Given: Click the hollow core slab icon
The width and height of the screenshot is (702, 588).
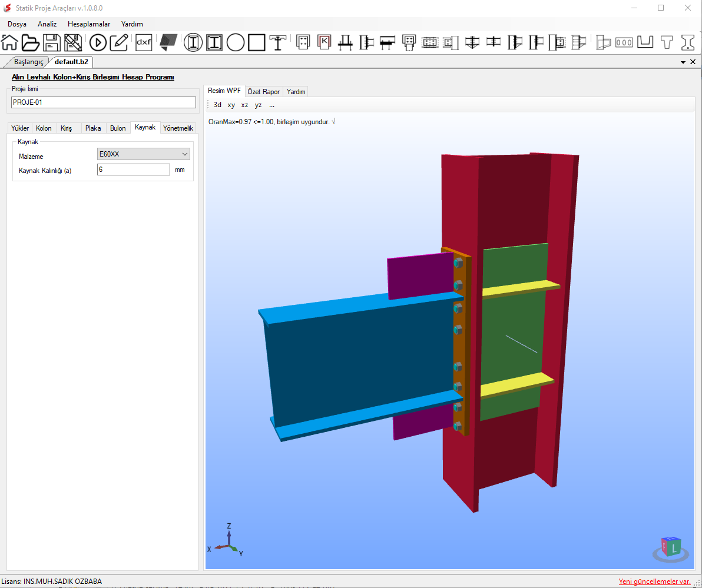Looking at the screenshot, I should [624, 42].
